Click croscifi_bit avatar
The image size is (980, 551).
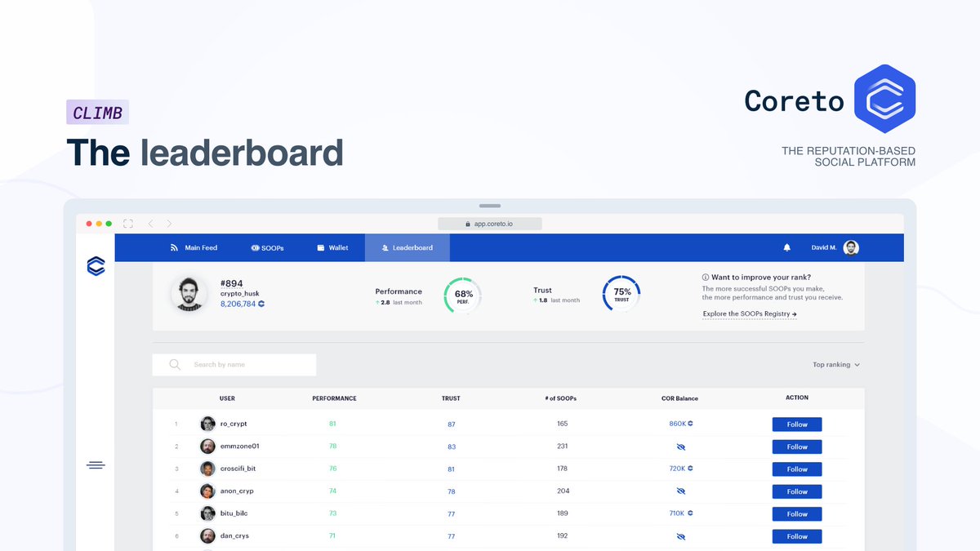(207, 469)
